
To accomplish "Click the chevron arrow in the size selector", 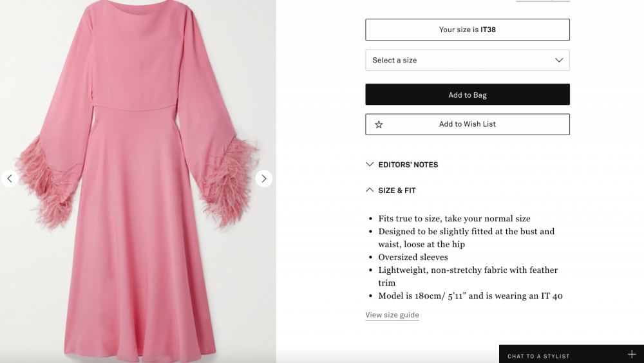I will click(558, 60).
